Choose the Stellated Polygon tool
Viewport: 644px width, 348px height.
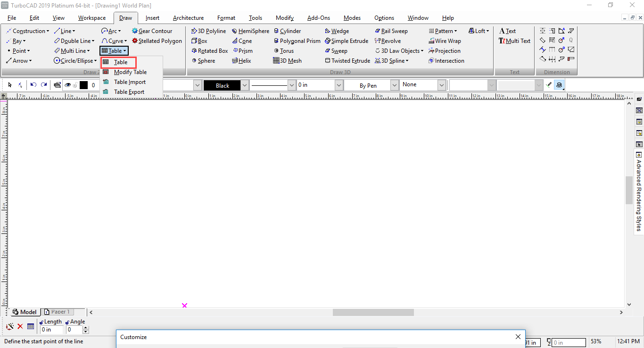point(157,41)
